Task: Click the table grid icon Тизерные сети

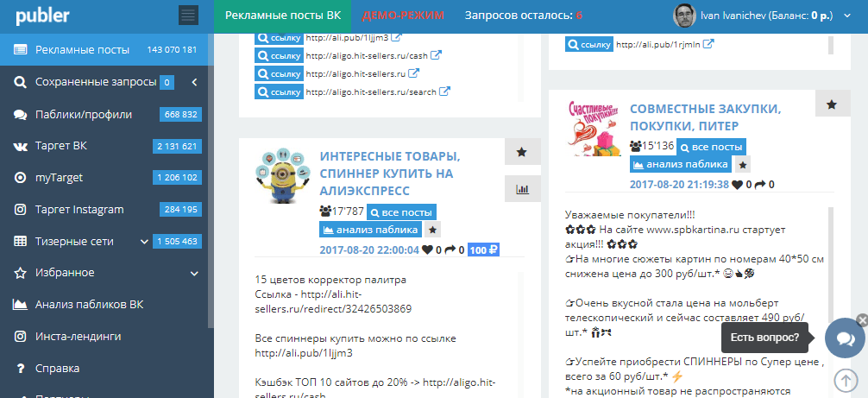Action: [21, 242]
